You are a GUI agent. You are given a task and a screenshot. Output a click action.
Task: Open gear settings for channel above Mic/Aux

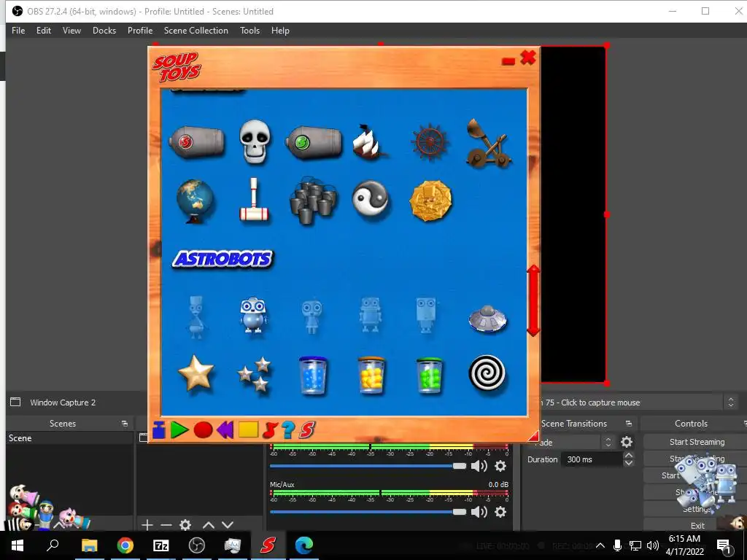click(x=500, y=466)
